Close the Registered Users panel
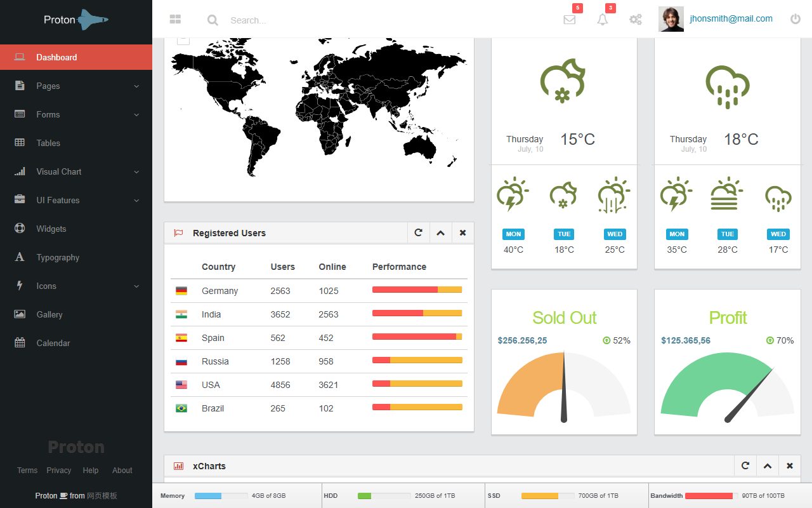The image size is (812, 508). (x=463, y=233)
